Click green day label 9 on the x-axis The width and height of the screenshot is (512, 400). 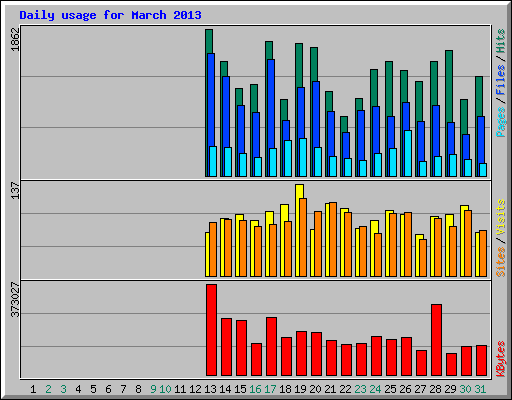(x=153, y=389)
